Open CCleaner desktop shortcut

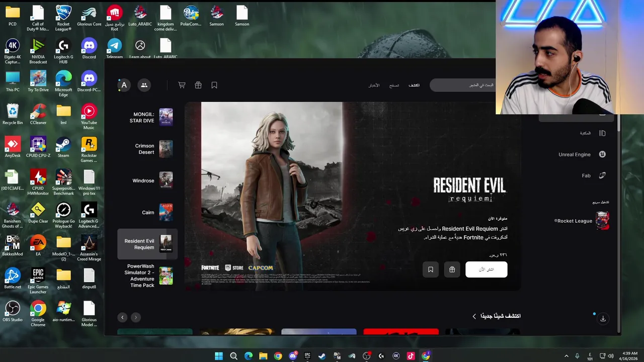click(x=38, y=115)
